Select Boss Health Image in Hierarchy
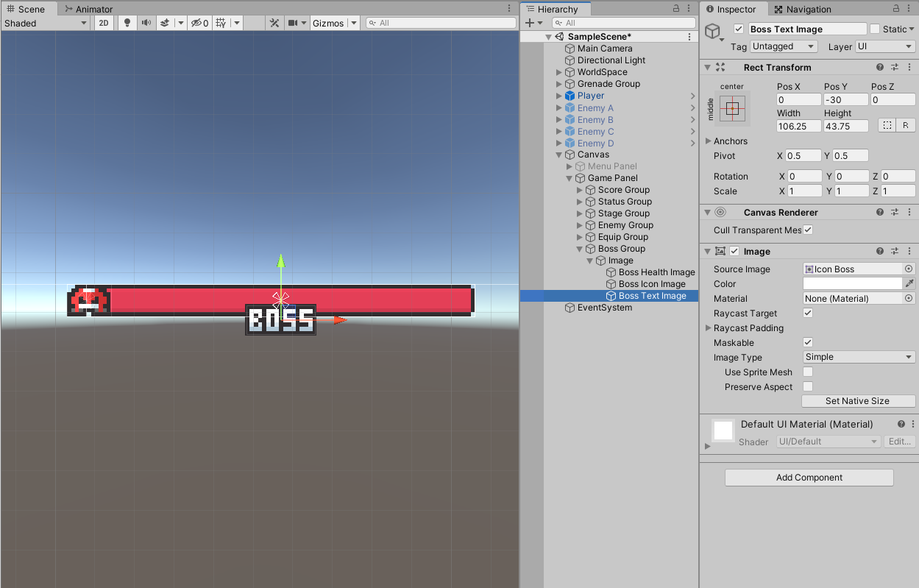The width and height of the screenshot is (919, 588). tap(656, 272)
